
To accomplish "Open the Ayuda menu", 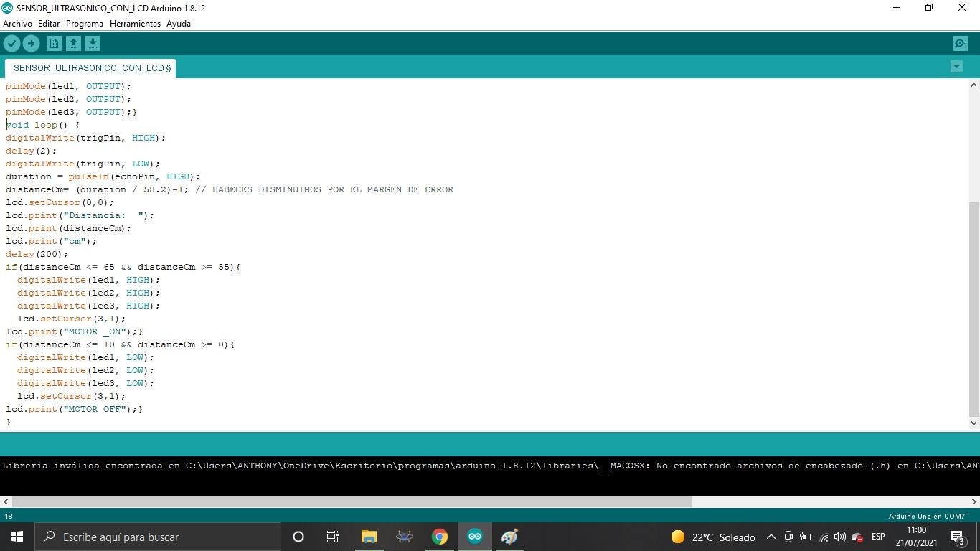I will (179, 24).
